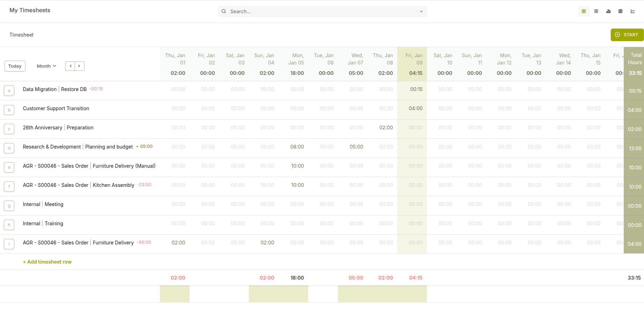Switch to the list view
Image resolution: width=644 pixels, height=318 pixels.
(596, 11)
